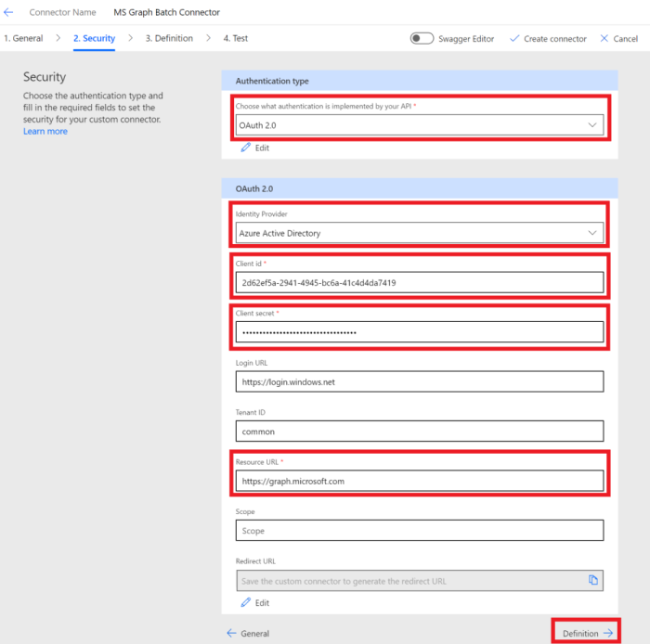
Task: Toggle the Swagger Editor switch
Action: [x=422, y=39]
